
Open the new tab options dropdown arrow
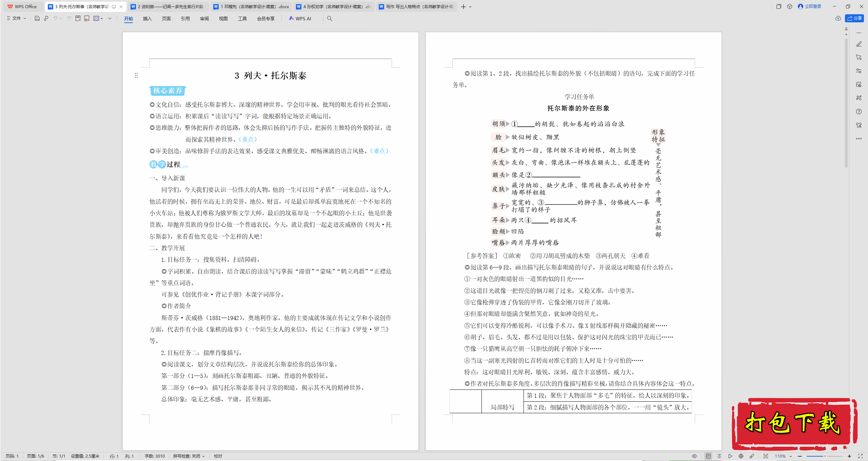470,7
